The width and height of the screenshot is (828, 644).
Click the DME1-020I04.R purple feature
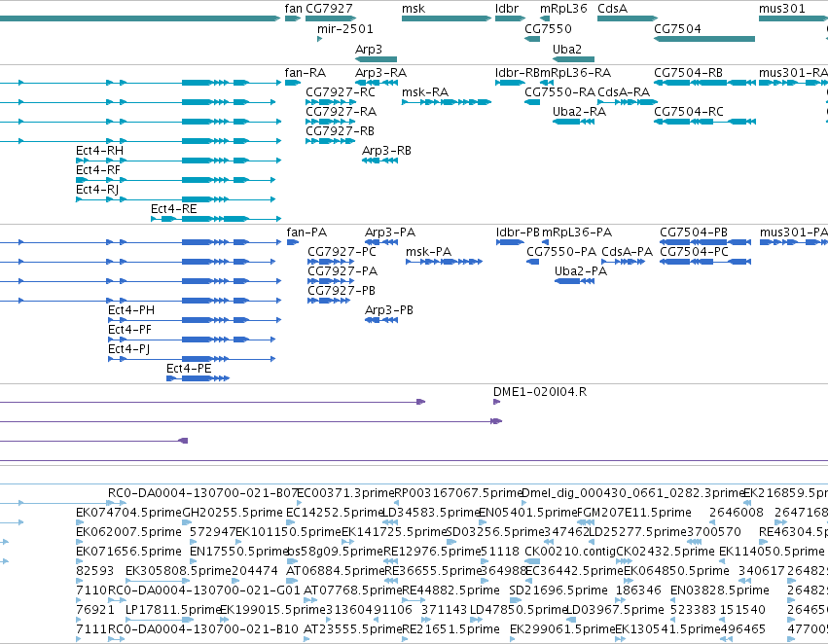point(496,402)
